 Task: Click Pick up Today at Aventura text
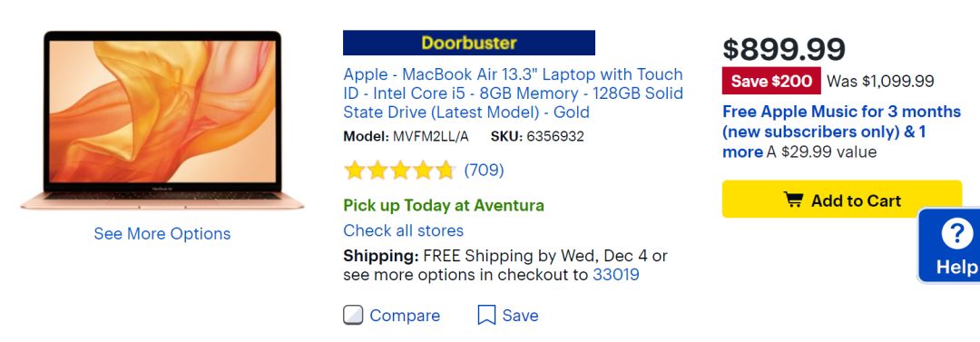click(x=444, y=206)
